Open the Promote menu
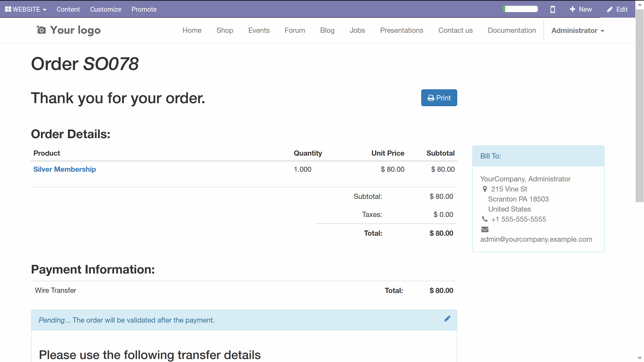 [x=144, y=9]
